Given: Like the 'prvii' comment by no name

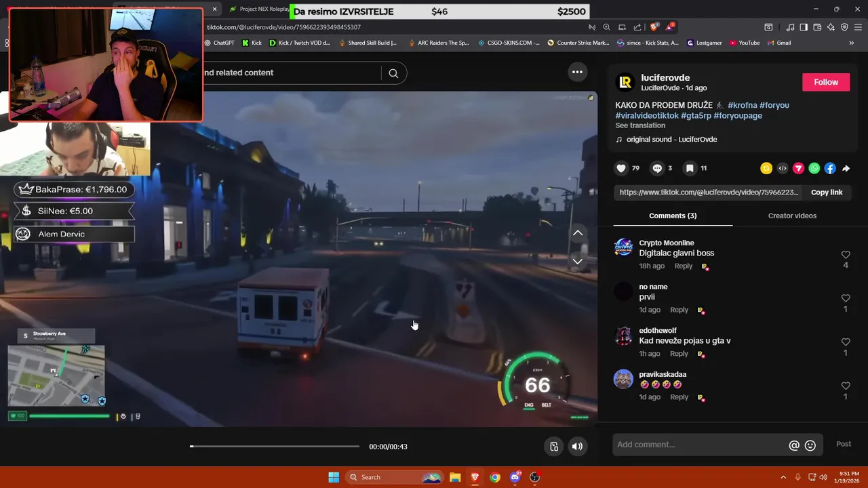Looking at the screenshot, I should coord(846,298).
